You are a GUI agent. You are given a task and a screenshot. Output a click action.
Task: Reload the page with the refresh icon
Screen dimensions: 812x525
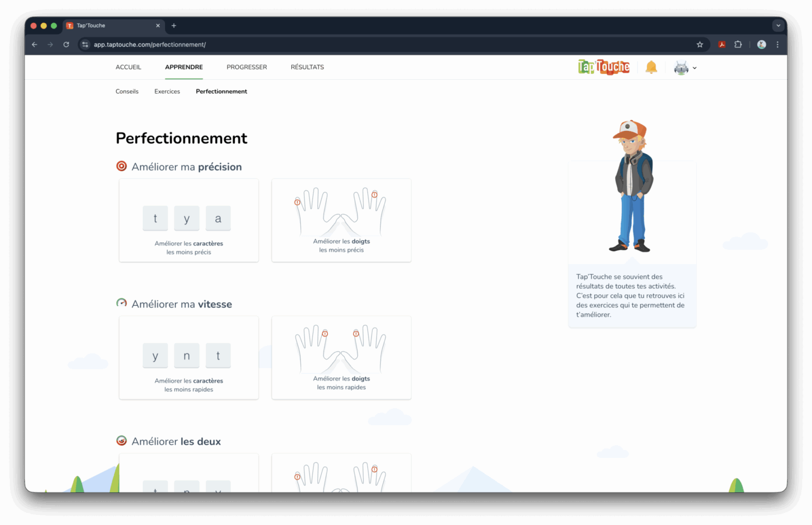tap(66, 44)
